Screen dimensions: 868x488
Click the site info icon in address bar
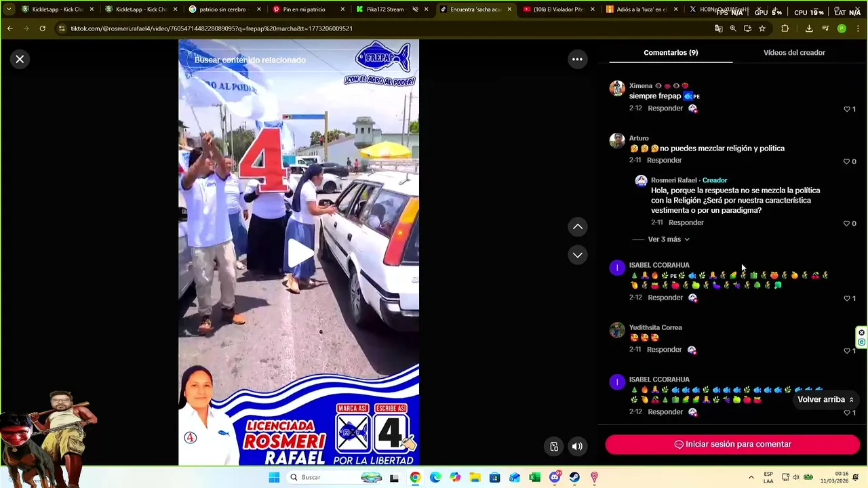[x=62, y=28]
